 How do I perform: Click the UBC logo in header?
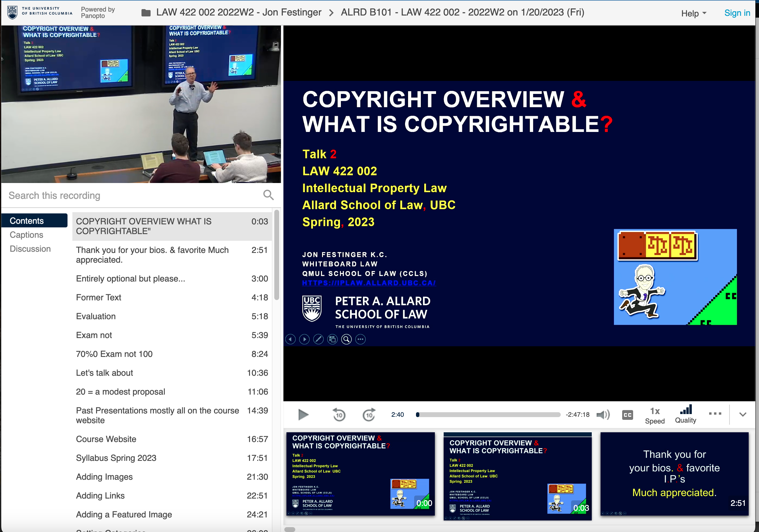pos(39,12)
